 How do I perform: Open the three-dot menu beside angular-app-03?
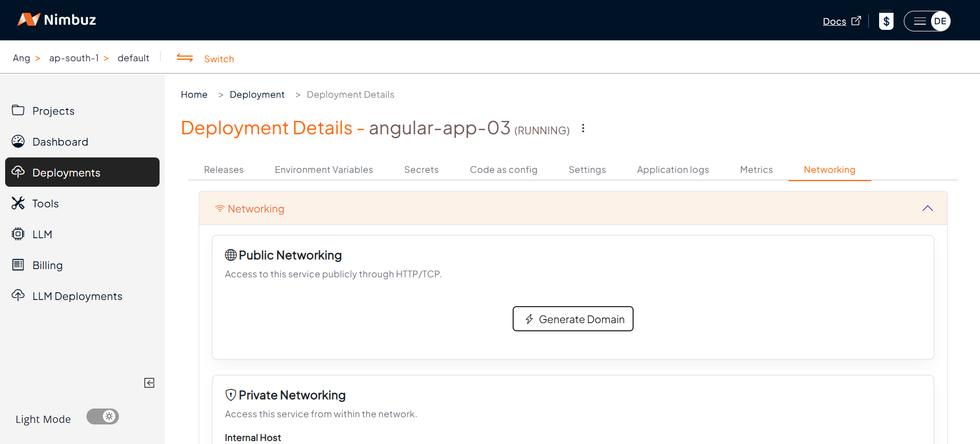point(583,128)
